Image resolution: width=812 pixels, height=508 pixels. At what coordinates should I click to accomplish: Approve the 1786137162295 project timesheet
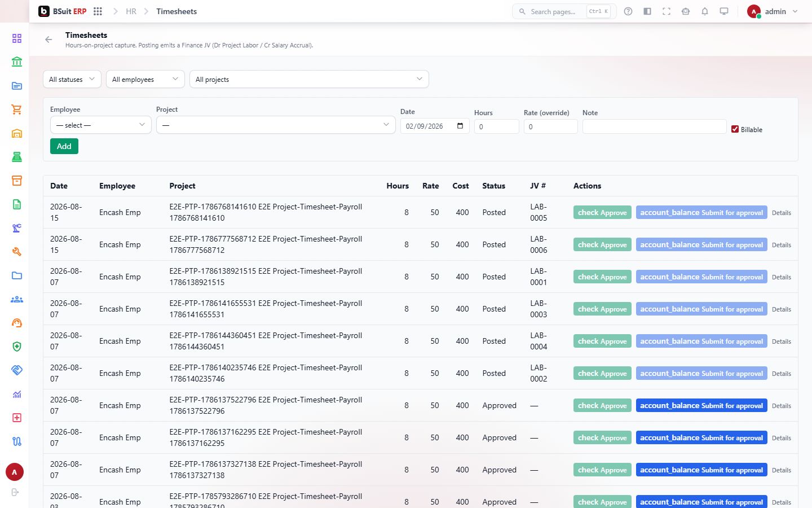[602, 437]
